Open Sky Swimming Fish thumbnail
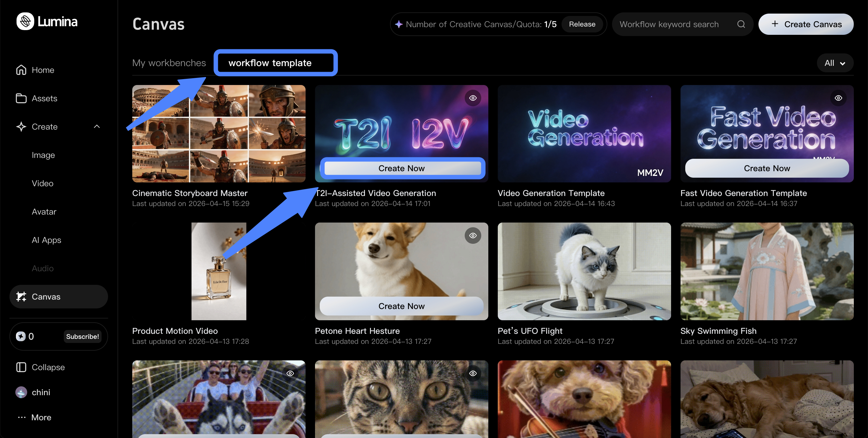The image size is (868, 438). tap(766, 271)
